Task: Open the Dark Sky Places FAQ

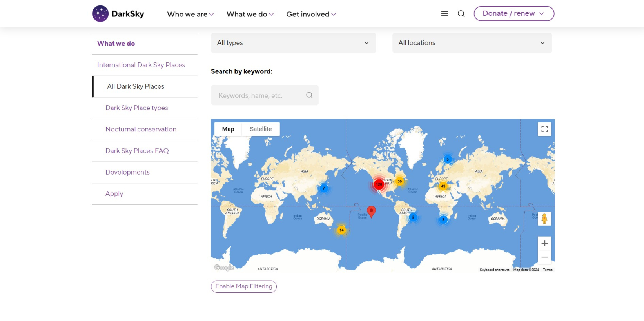Action: click(137, 151)
